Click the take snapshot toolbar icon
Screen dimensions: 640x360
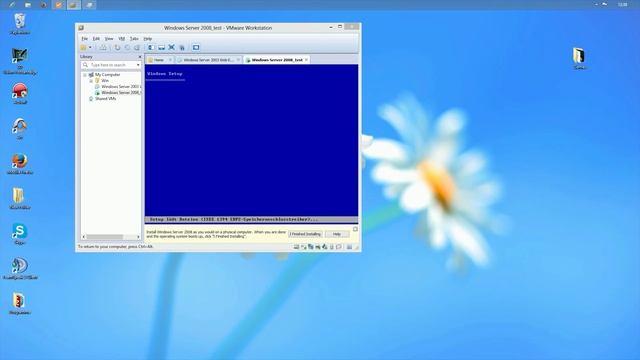pos(118,47)
